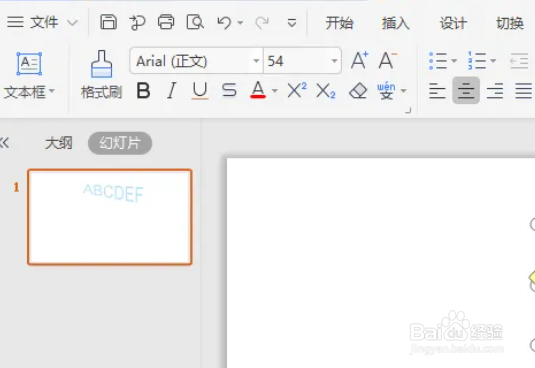Justify text alignment
The height and width of the screenshot is (368, 535).
click(x=523, y=91)
